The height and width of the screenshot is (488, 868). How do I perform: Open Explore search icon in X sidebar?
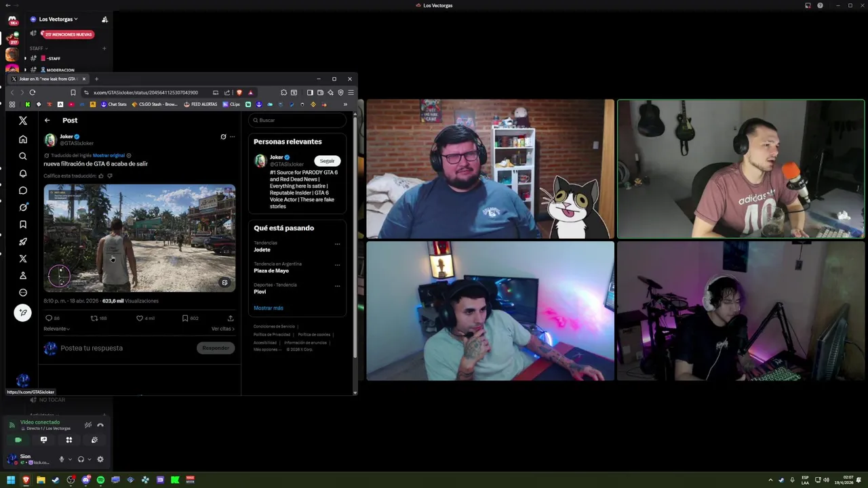coord(23,156)
